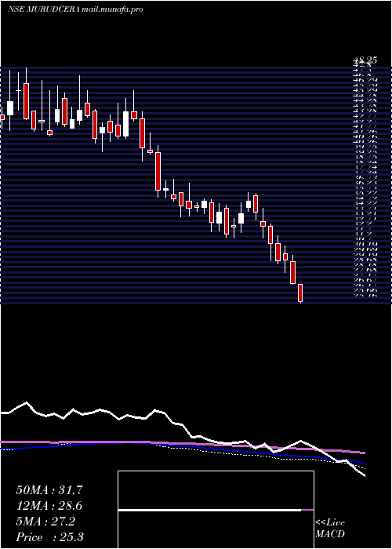
Task: Click the NSE MURUDCERA chart title
Action: (75, 9)
